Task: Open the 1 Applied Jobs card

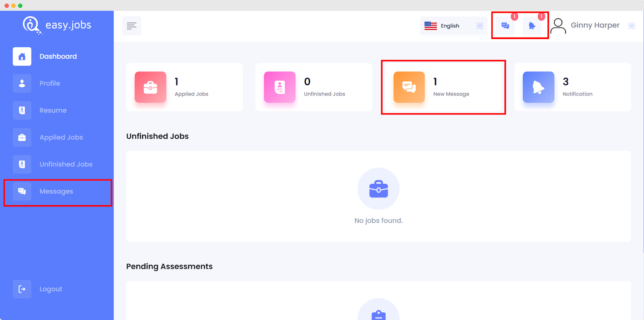Action: click(x=184, y=87)
